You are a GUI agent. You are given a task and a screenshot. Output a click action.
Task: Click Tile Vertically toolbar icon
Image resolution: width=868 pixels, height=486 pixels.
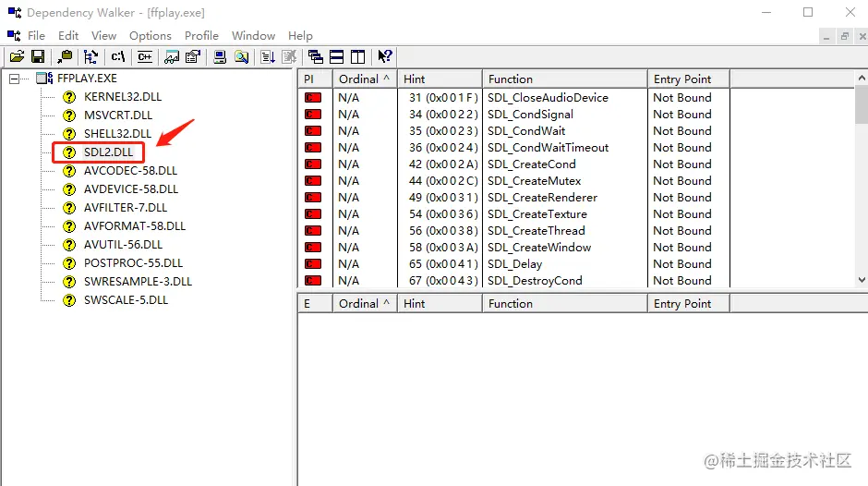click(358, 56)
